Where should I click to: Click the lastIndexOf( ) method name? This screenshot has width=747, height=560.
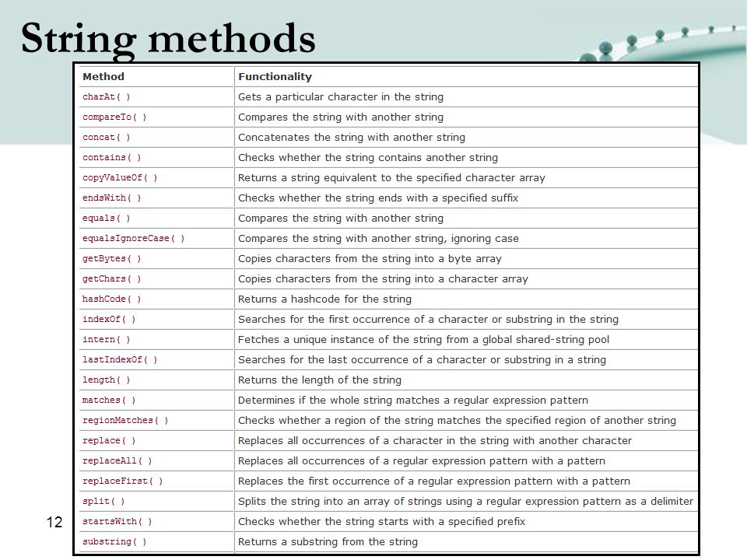click(x=120, y=359)
